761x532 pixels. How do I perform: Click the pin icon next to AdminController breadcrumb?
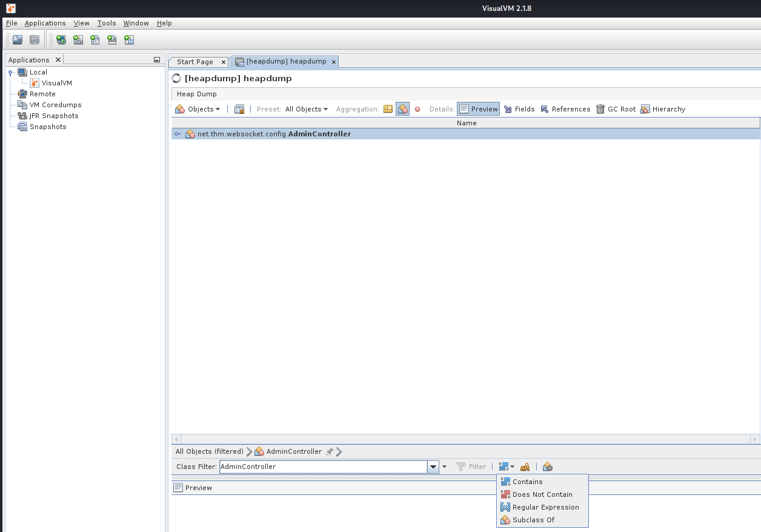(x=329, y=451)
